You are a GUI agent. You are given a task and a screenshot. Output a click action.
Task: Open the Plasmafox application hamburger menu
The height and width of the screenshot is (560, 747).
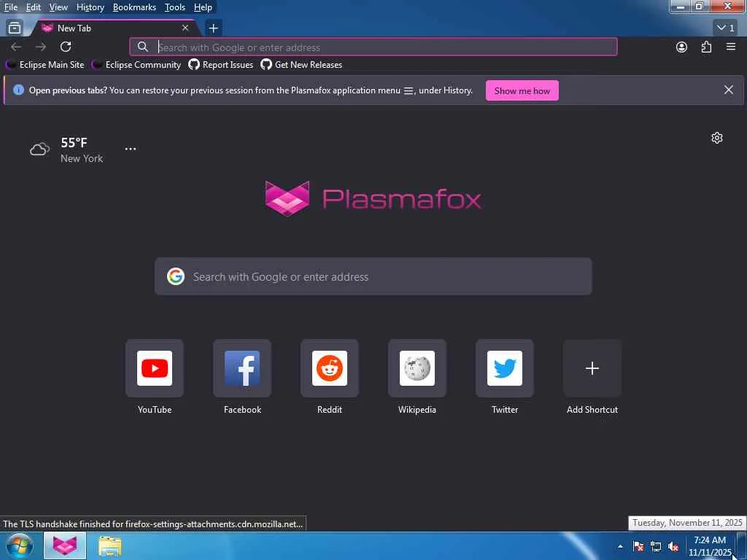730,47
